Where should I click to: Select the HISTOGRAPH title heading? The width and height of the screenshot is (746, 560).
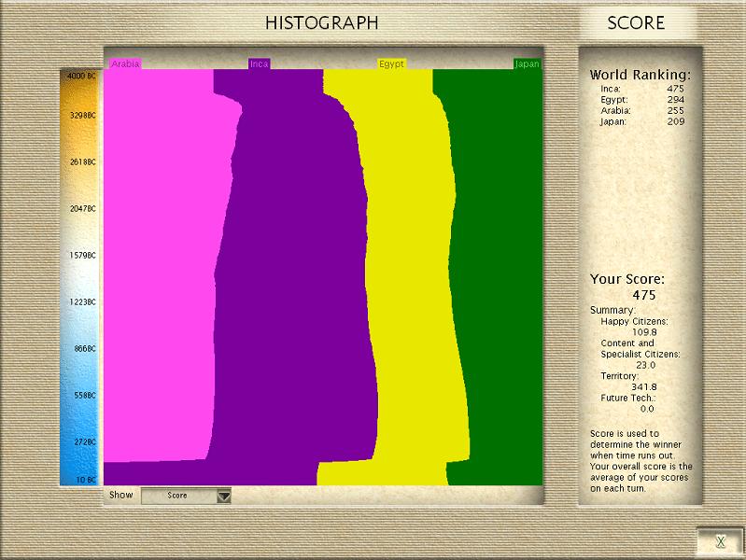[x=321, y=23]
